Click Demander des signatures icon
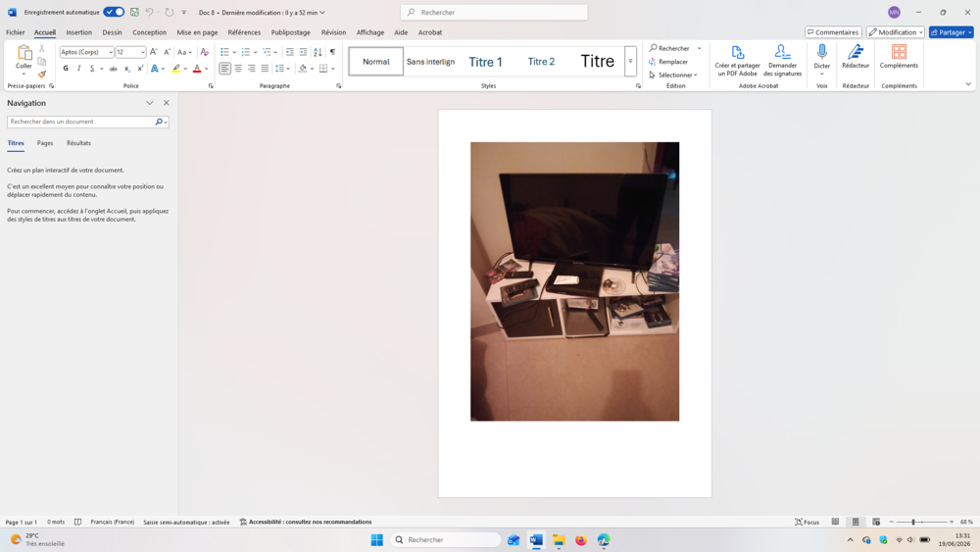The height and width of the screenshot is (552, 980). point(782,61)
